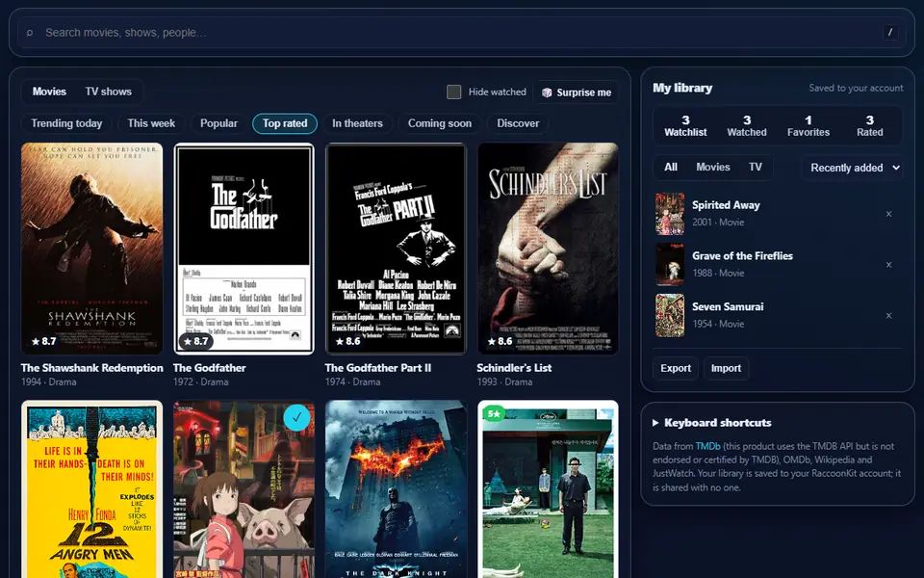
Task: Click the slash shortcut key badge
Action: click(890, 33)
